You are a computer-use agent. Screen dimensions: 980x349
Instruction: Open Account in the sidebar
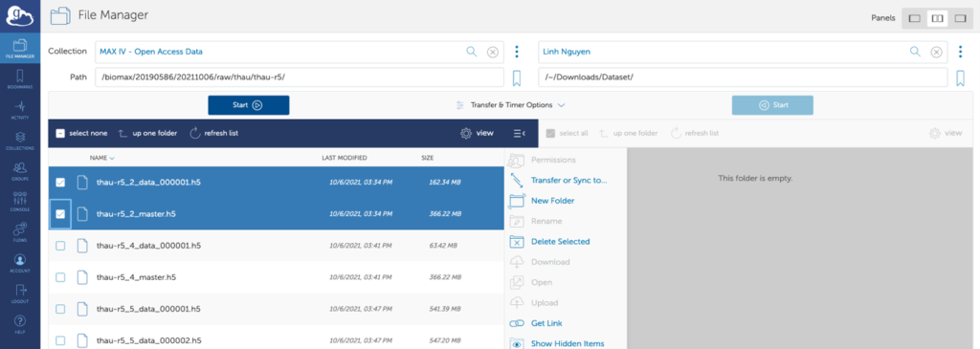point(20,263)
